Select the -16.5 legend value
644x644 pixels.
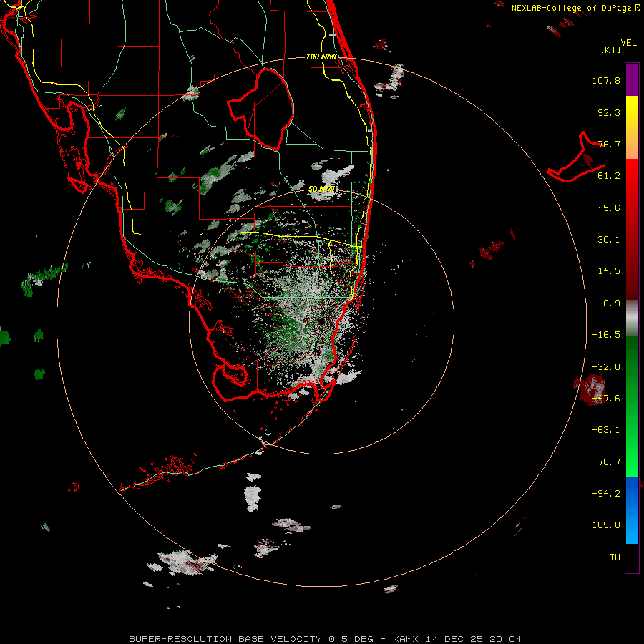[x=606, y=335]
